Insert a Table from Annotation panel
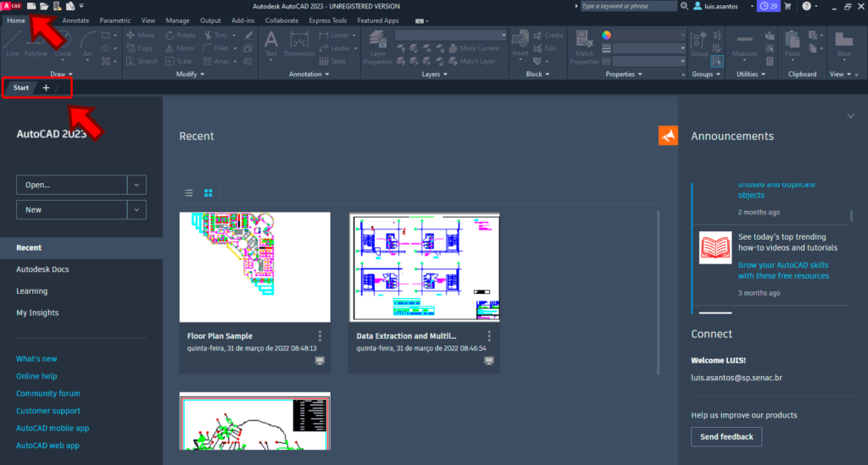868x465 pixels. 332,61
